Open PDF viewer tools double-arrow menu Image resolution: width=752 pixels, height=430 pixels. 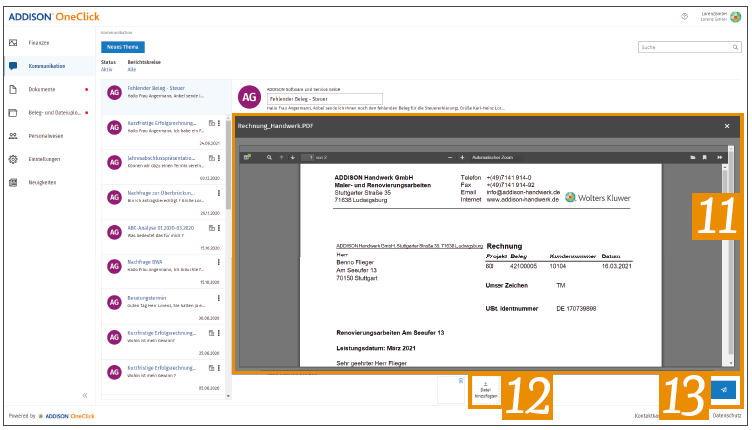pos(720,157)
